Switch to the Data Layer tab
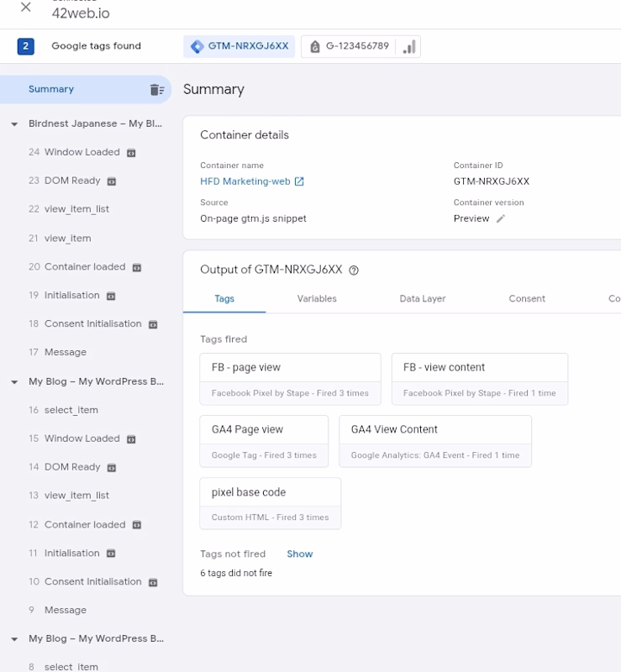 [423, 299]
